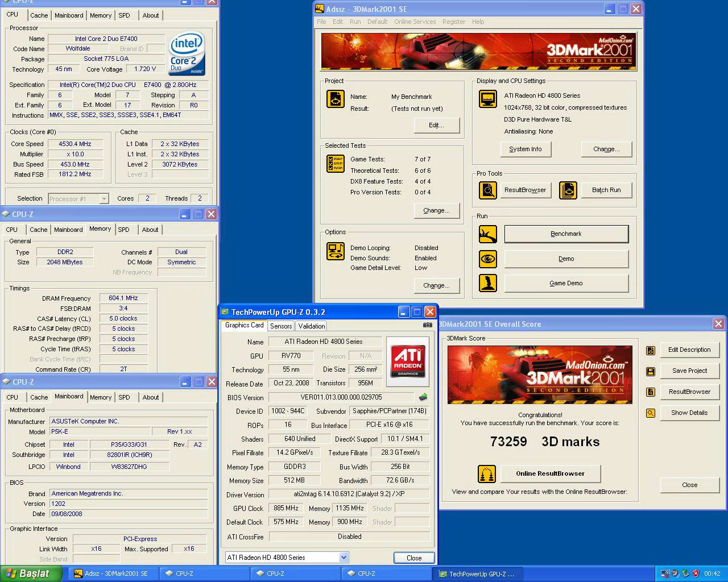Image resolution: width=728 pixels, height=582 pixels.
Task: Open the Edit menu in 3DMark2001
Action: (x=338, y=22)
